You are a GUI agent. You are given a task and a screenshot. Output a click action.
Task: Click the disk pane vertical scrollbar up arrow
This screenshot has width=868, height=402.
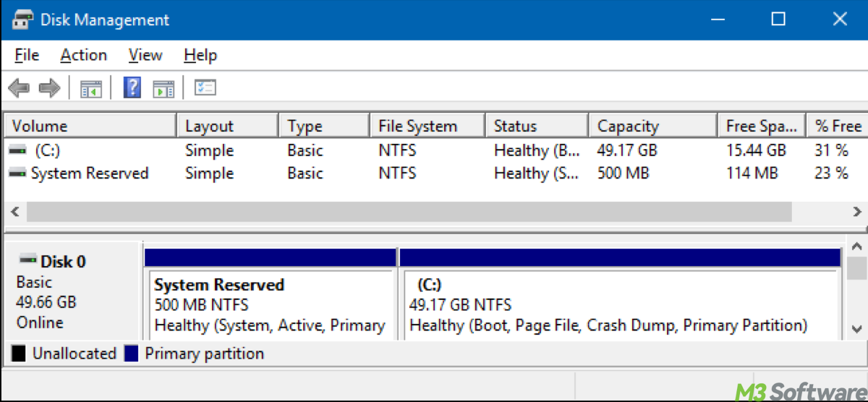point(856,245)
